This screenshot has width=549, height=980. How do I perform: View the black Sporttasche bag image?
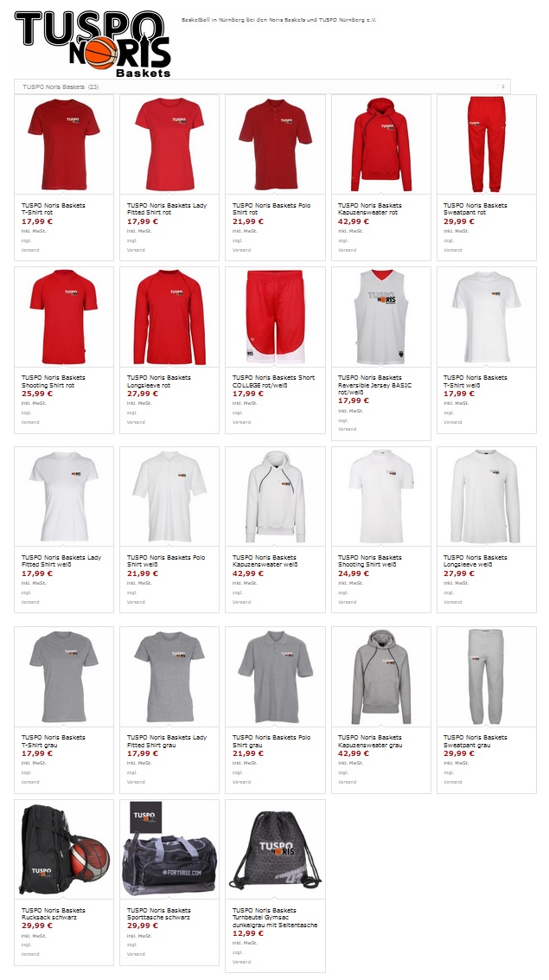(169, 849)
